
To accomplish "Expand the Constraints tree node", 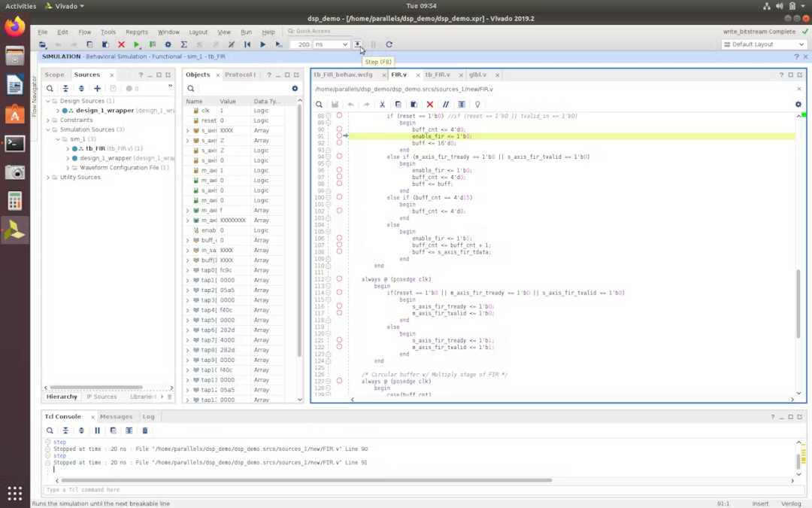I will [48, 120].
